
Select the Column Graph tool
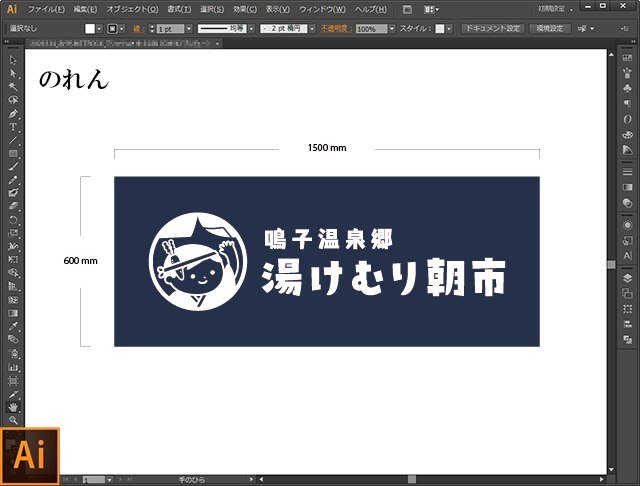13,367
